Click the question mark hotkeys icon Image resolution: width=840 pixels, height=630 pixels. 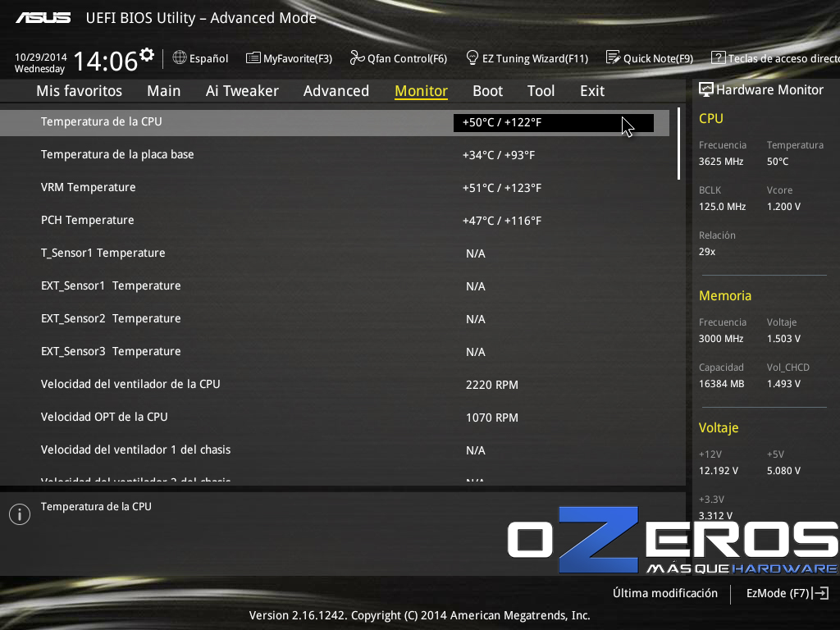(x=718, y=57)
